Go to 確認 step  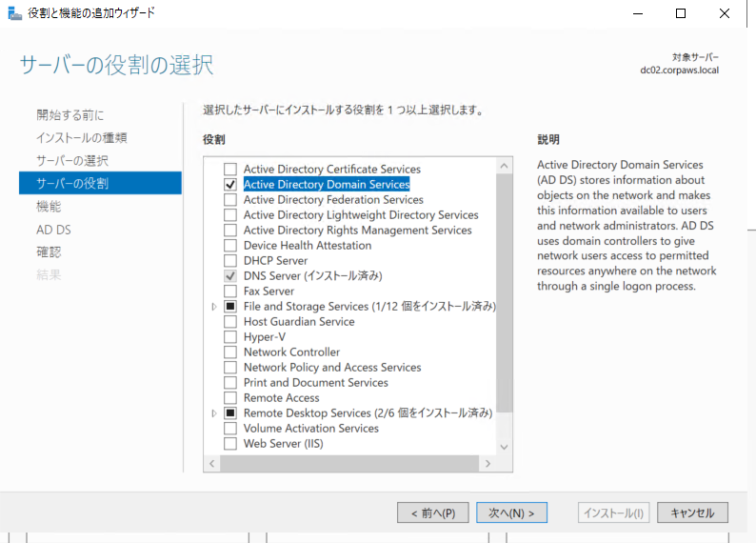click(x=49, y=252)
